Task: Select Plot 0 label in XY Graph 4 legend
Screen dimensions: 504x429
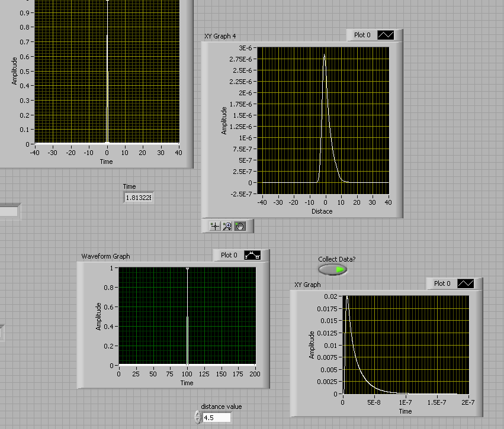Action: [362, 36]
